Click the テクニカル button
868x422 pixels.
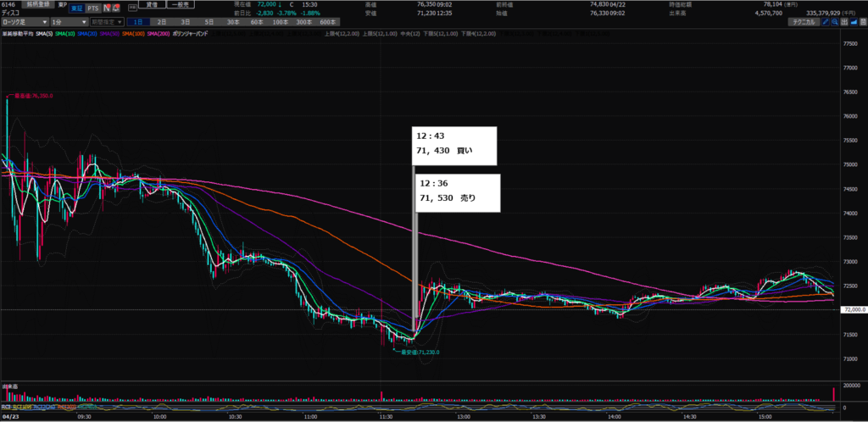pyautogui.click(x=799, y=21)
